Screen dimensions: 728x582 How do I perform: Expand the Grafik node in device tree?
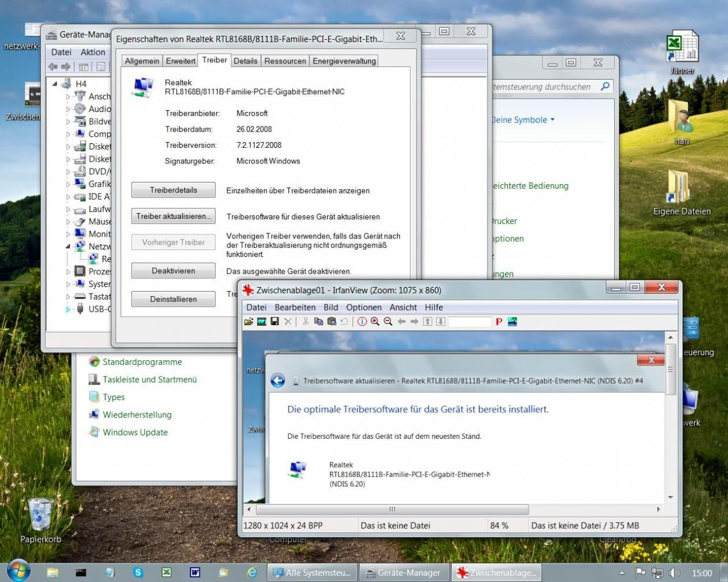(68, 184)
